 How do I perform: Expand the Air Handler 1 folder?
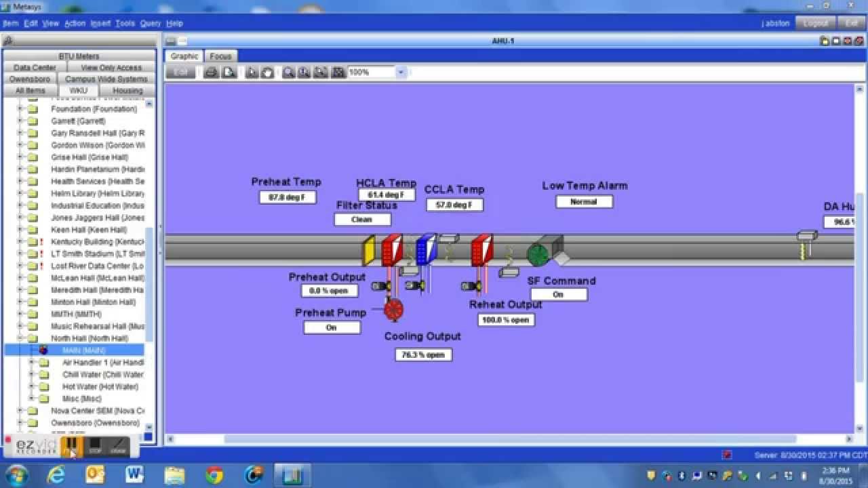point(31,363)
